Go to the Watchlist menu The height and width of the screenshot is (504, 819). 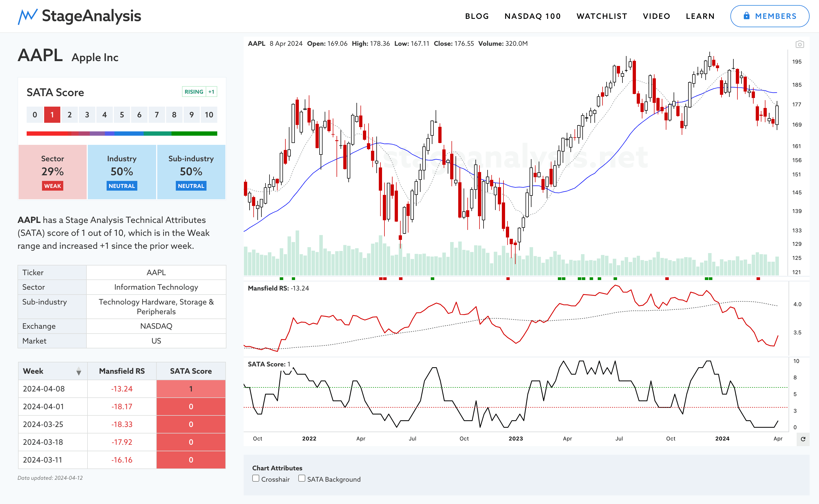[602, 16]
